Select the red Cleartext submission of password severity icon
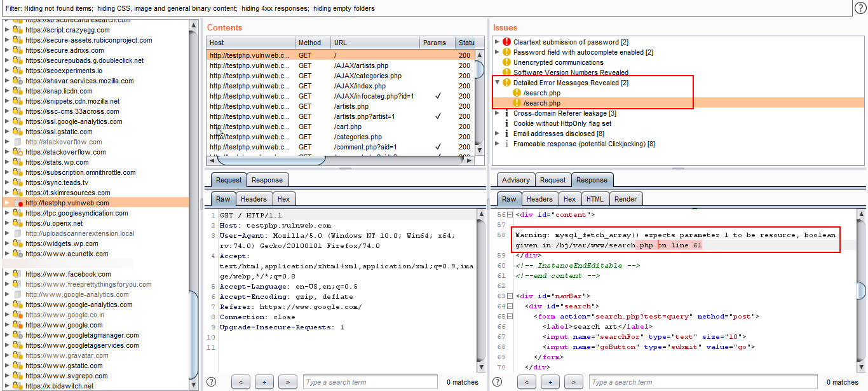The height and width of the screenshot is (391, 868). (506, 42)
